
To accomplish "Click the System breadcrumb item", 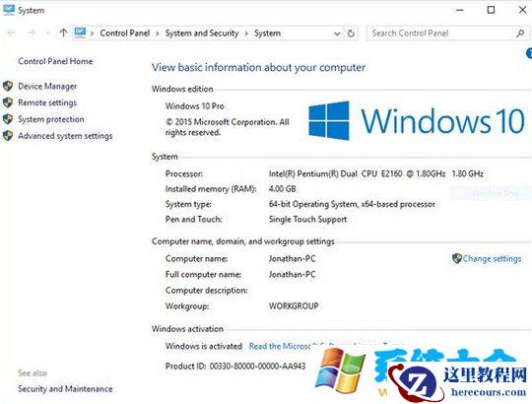I will pos(267,34).
